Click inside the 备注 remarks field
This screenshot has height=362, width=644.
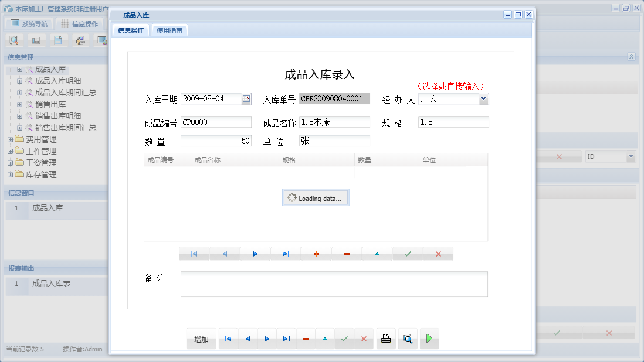pos(334,285)
